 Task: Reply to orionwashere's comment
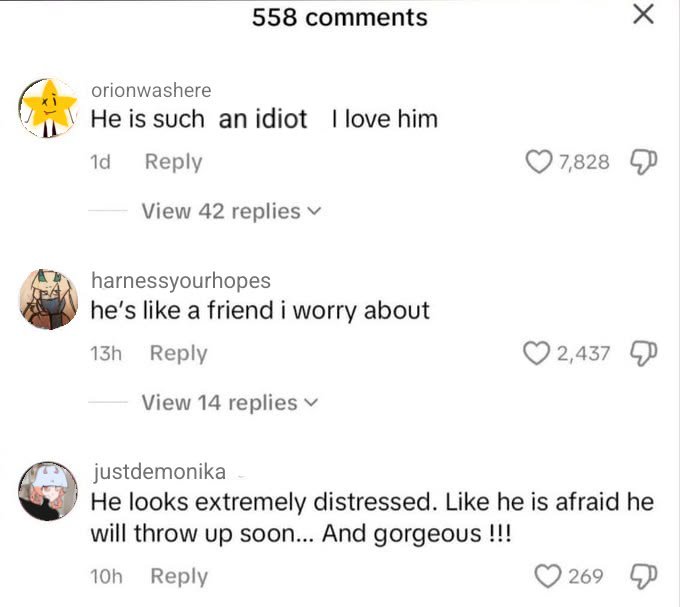pos(173,162)
